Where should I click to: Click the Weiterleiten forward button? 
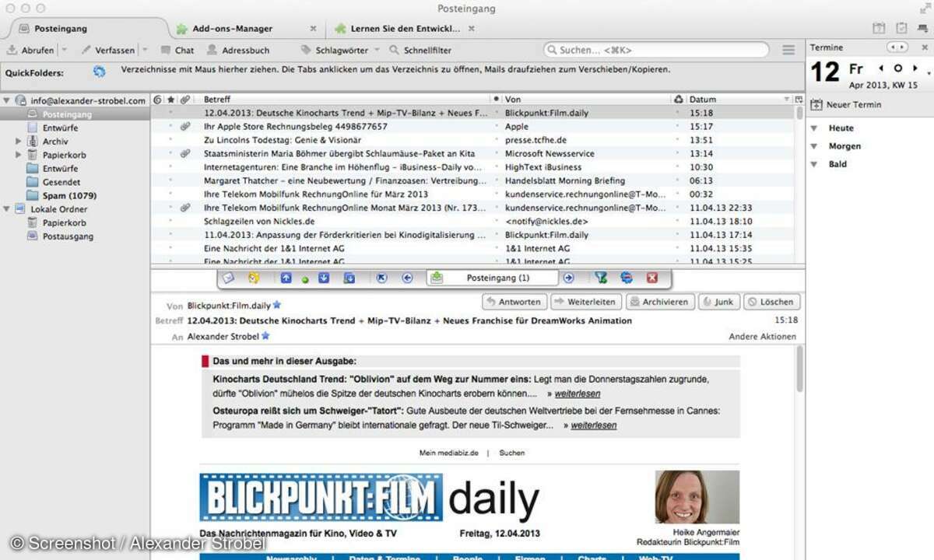[x=587, y=302]
